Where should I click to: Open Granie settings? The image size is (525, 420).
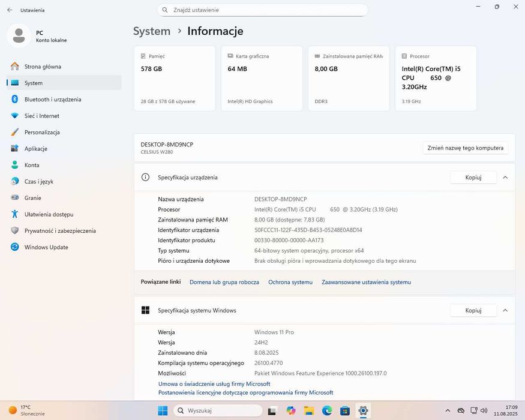tap(64, 198)
